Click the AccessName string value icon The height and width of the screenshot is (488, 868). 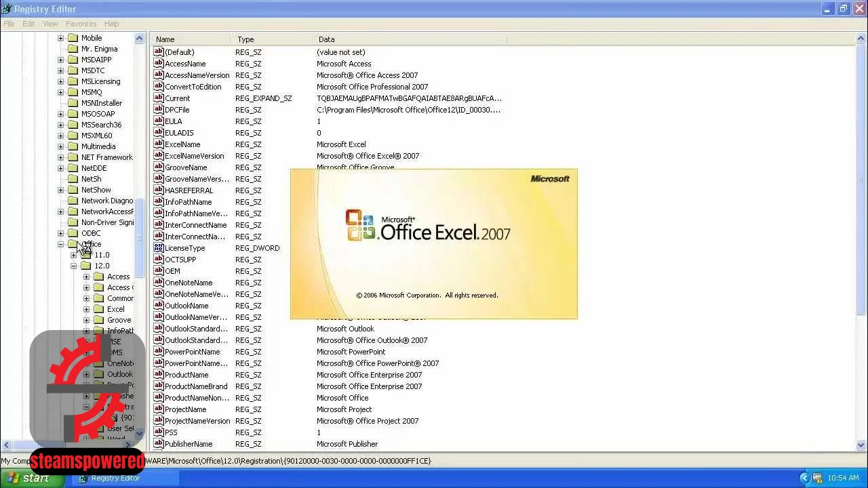point(159,63)
